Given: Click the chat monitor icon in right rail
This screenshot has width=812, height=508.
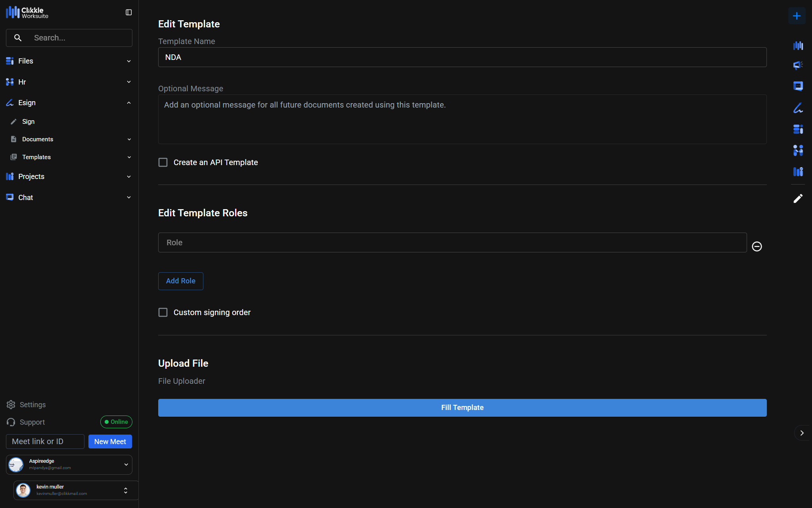Looking at the screenshot, I should coord(798,86).
